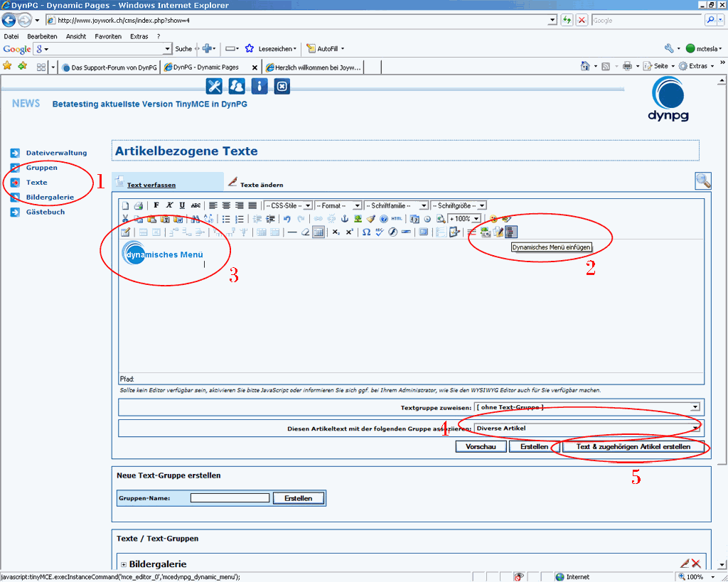Expand the Bildergalerie text group

coord(124,564)
